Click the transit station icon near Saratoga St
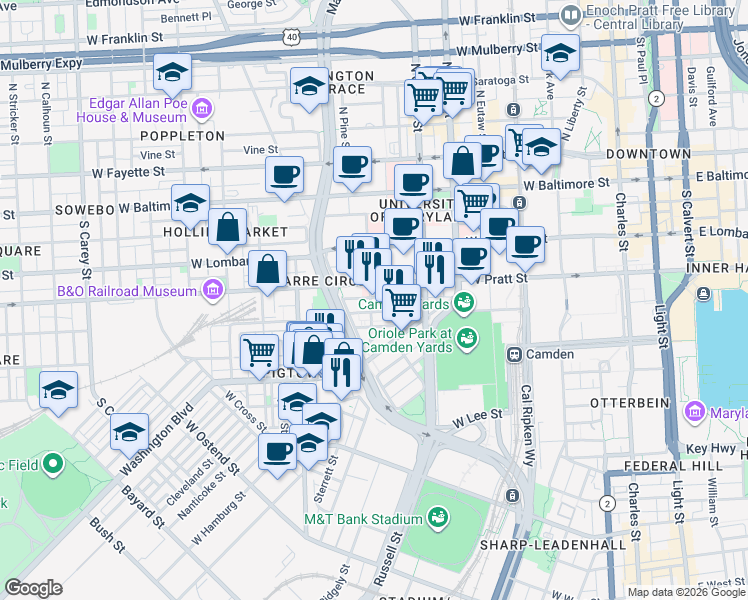Screen dimensions: 748x600 click(513, 110)
